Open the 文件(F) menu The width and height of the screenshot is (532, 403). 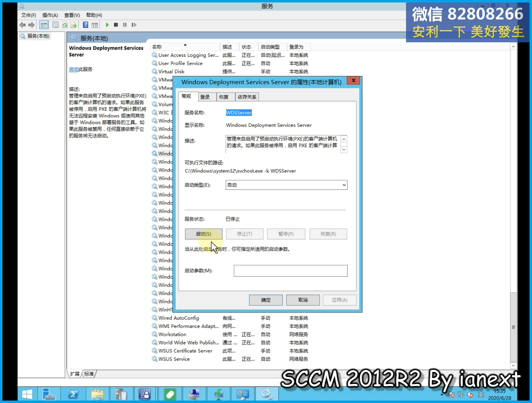[29, 15]
